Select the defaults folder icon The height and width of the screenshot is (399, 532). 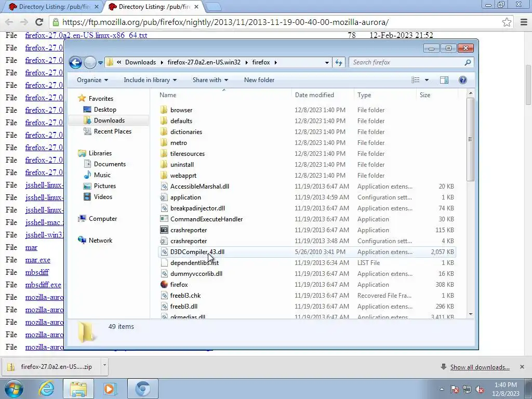164,121
